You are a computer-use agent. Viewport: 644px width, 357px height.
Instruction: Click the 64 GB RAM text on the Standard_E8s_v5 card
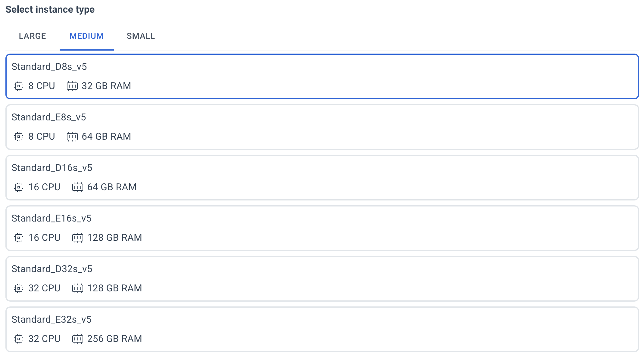pyautogui.click(x=106, y=137)
